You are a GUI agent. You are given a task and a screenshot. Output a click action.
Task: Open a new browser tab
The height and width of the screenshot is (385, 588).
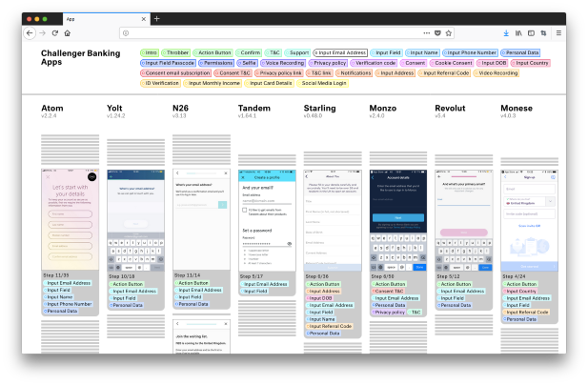[157, 18]
